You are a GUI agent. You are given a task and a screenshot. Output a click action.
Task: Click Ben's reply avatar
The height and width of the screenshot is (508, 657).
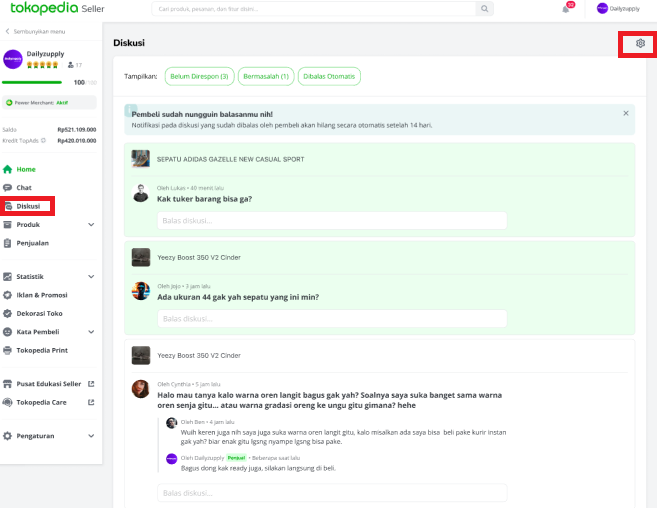point(171,423)
